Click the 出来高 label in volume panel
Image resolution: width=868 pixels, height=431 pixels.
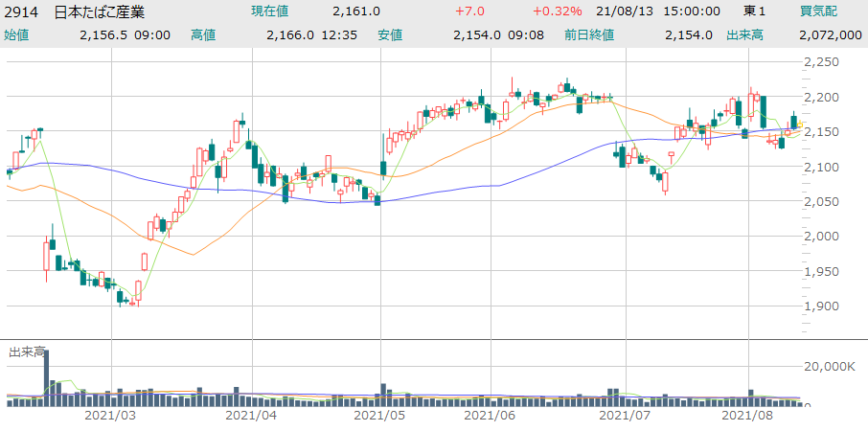pos(27,352)
